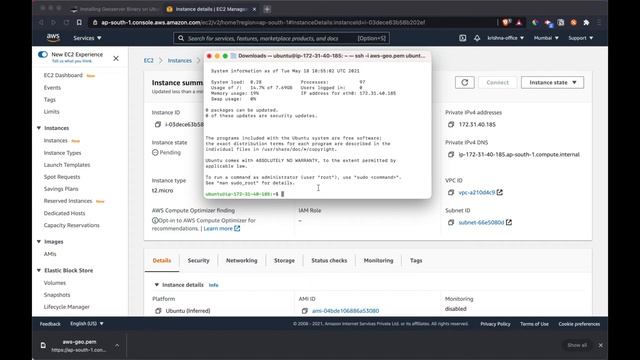Open the subnet-66e5080d link

pos(481,222)
